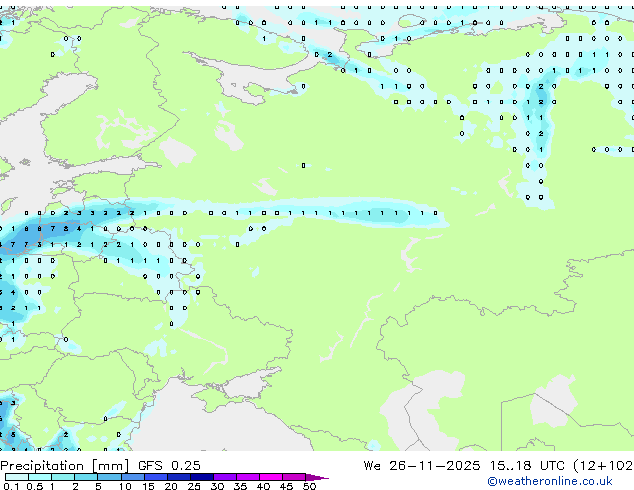Click the 1–2 mm legend color box
Screen dimensions: 634x490
coord(63,477)
